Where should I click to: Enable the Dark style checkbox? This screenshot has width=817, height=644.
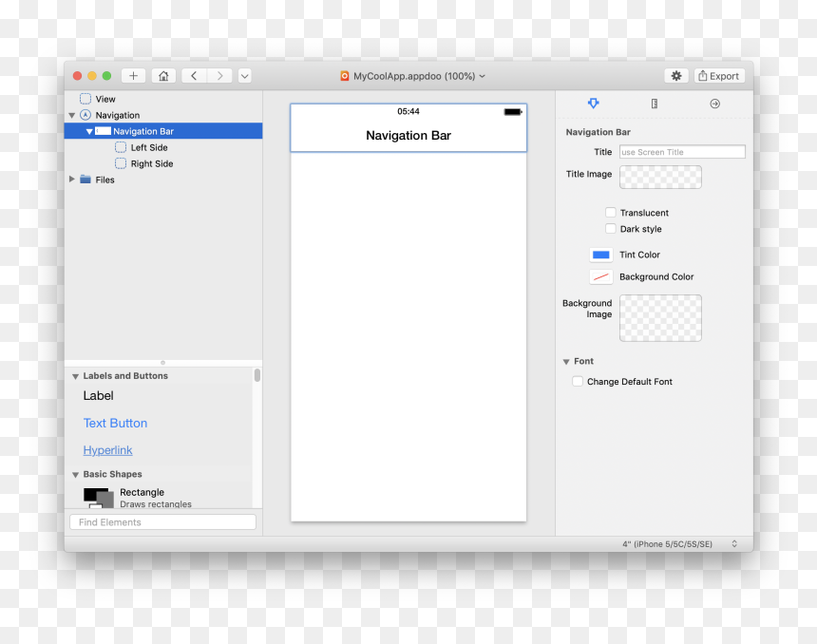tap(611, 229)
